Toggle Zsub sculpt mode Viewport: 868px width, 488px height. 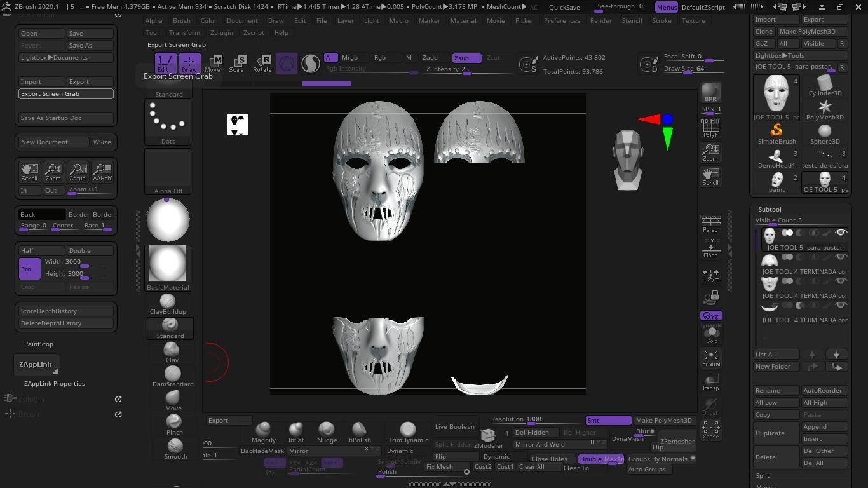466,58
